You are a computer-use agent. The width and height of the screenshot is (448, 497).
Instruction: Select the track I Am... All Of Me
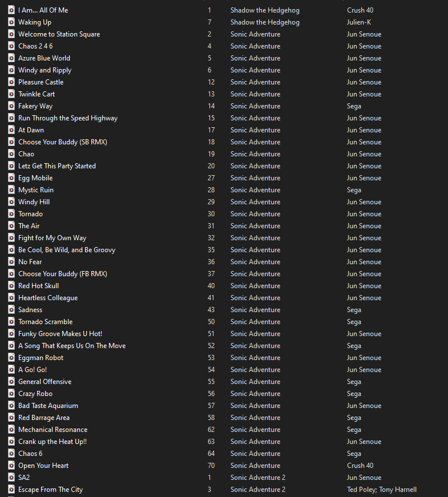[43, 10]
